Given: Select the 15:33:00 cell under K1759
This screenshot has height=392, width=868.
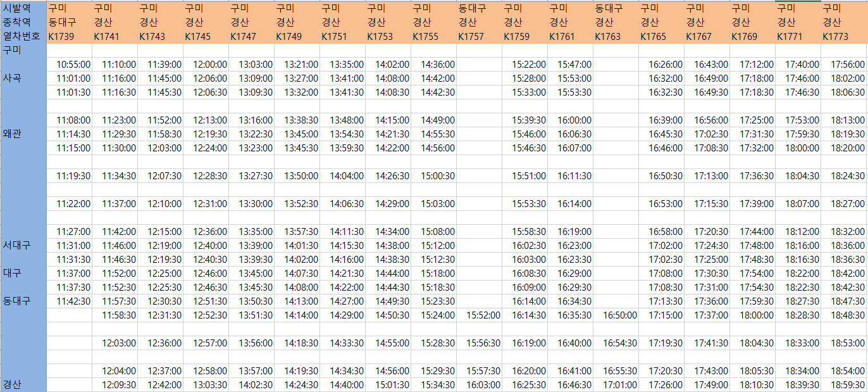Looking at the screenshot, I should [x=525, y=92].
